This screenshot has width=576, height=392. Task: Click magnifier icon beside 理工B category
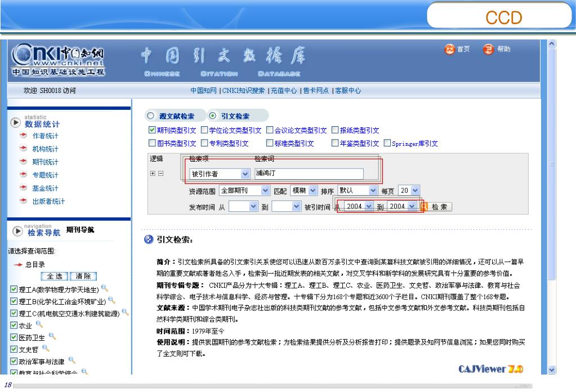[x=111, y=300]
